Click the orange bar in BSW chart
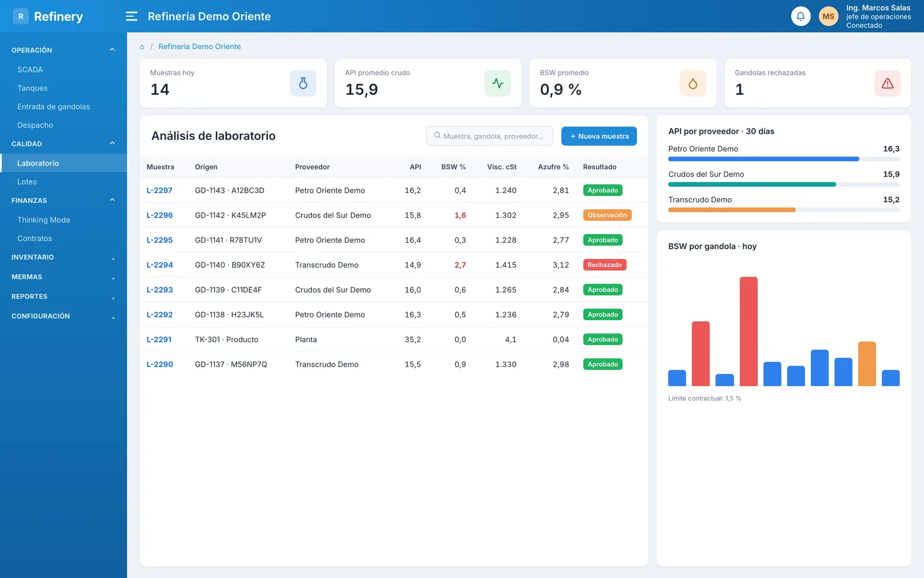The width and height of the screenshot is (924, 578). tap(867, 364)
